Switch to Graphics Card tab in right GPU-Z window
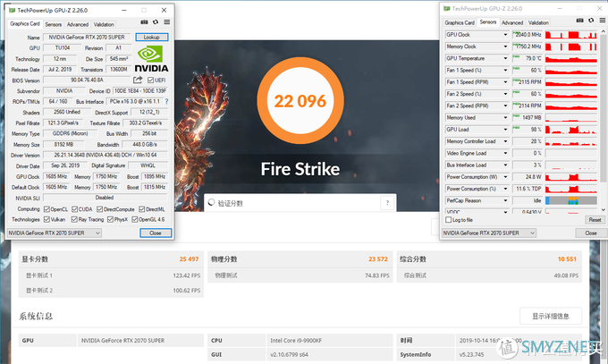 [x=460, y=23]
